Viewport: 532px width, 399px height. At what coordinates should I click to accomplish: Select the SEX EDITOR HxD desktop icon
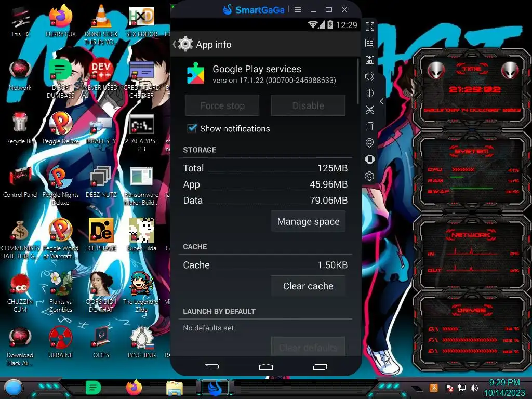(141, 22)
